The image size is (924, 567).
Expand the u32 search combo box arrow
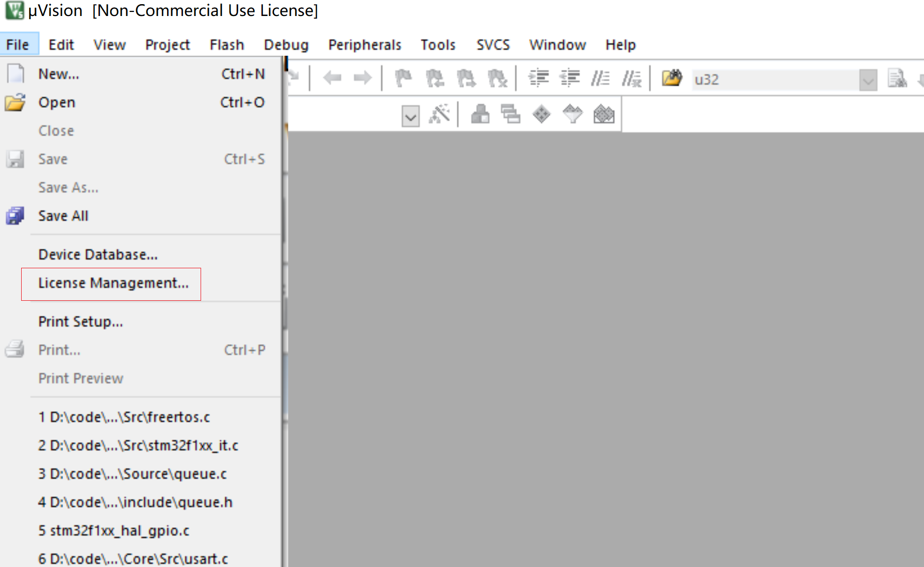(x=868, y=80)
